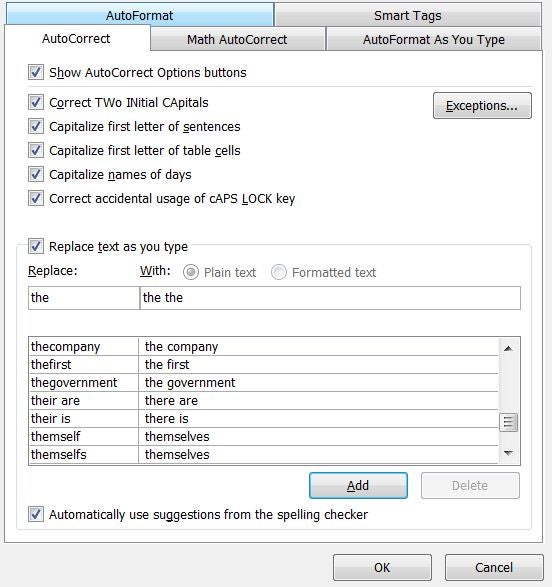
Task: Toggle Correct TWo INitial CApitals checkbox
Action: [x=36, y=102]
